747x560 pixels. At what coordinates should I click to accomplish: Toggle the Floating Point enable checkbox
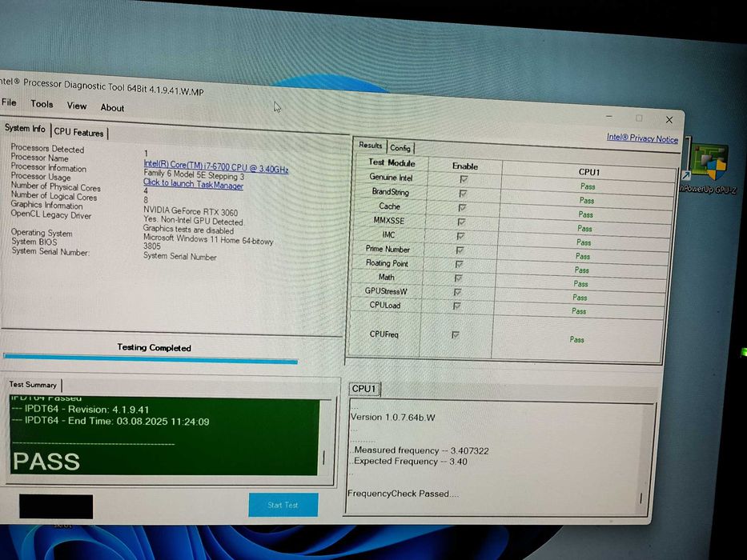click(459, 264)
